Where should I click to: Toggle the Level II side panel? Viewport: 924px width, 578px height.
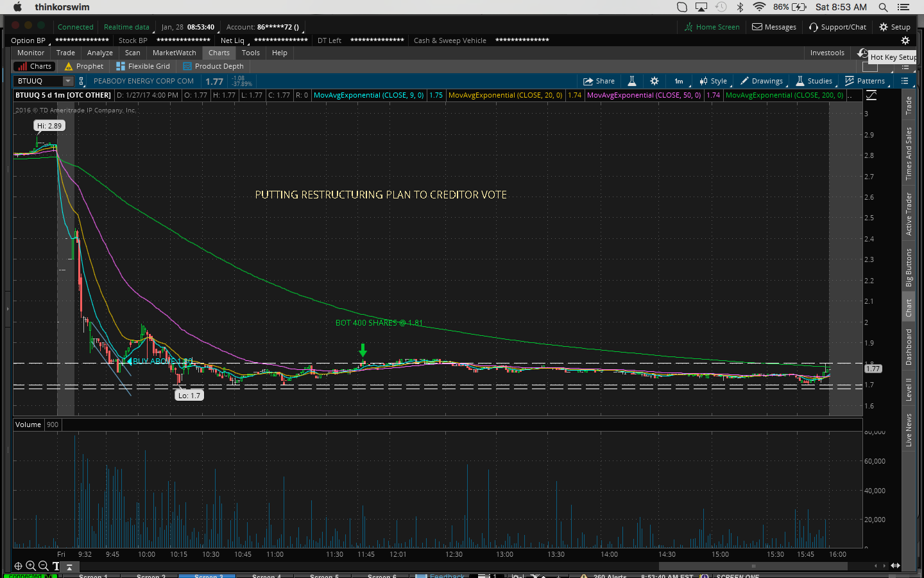tap(909, 389)
